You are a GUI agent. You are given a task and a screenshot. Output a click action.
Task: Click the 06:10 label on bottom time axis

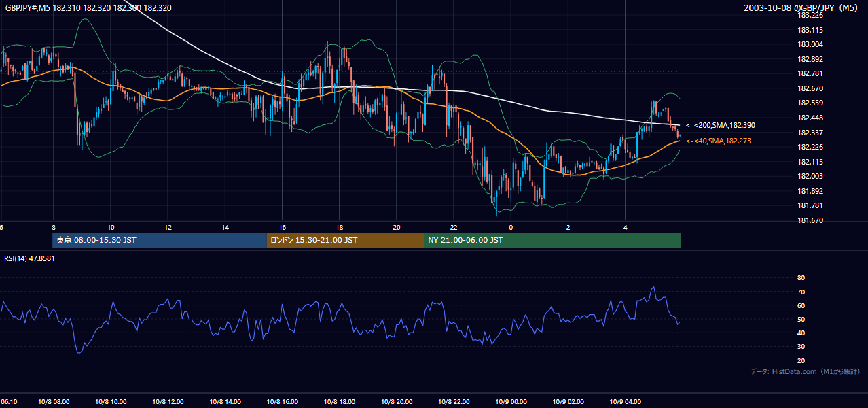coord(9,402)
